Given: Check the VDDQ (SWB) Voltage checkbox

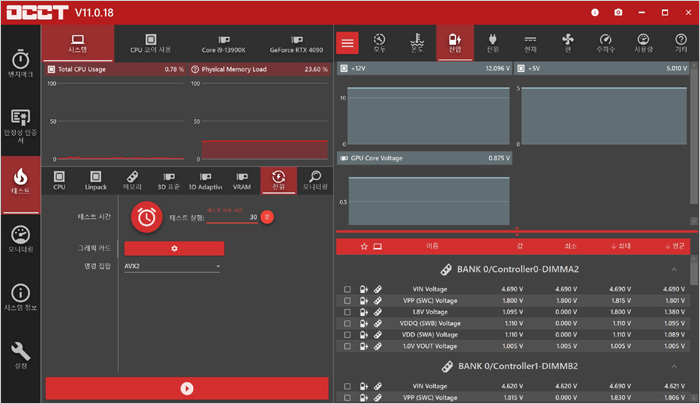Looking at the screenshot, I should [x=347, y=323].
